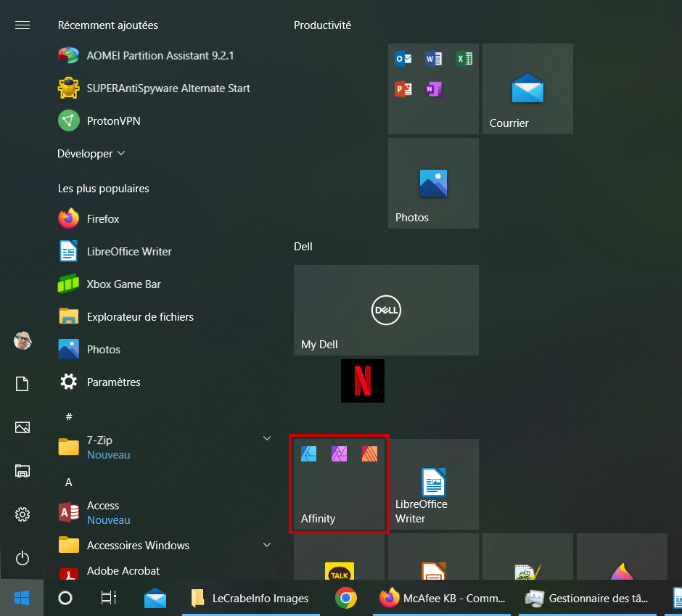Open the hamburger menu at top left
The image size is (682, 616).
pos(22,25)
